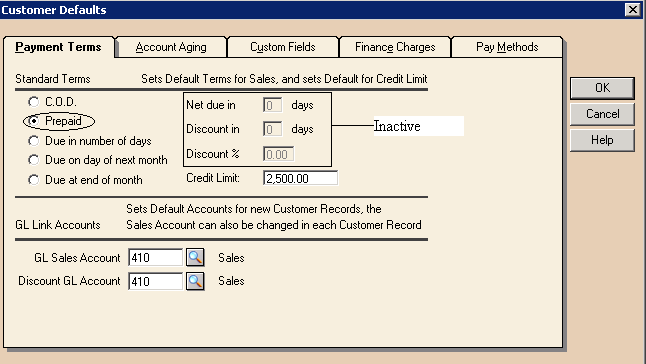The image size is (646, 364).
Task: Click the GL Sales Account number field
Action: 155,258
